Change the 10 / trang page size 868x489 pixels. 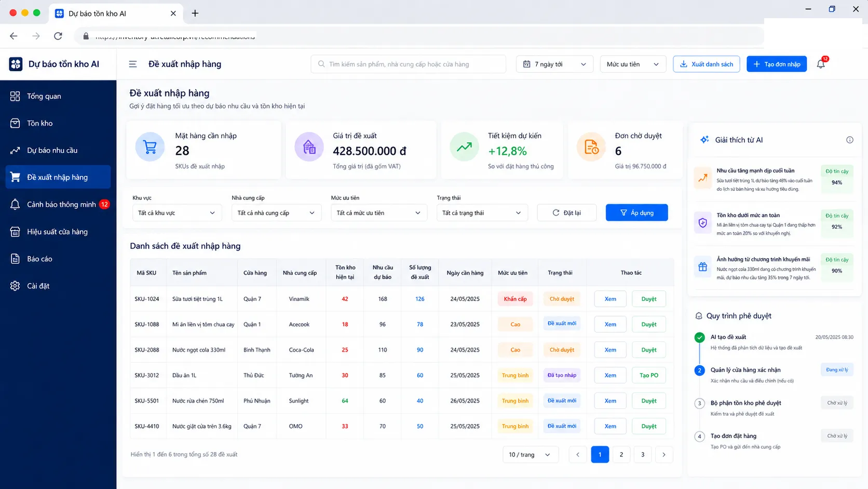530,455
